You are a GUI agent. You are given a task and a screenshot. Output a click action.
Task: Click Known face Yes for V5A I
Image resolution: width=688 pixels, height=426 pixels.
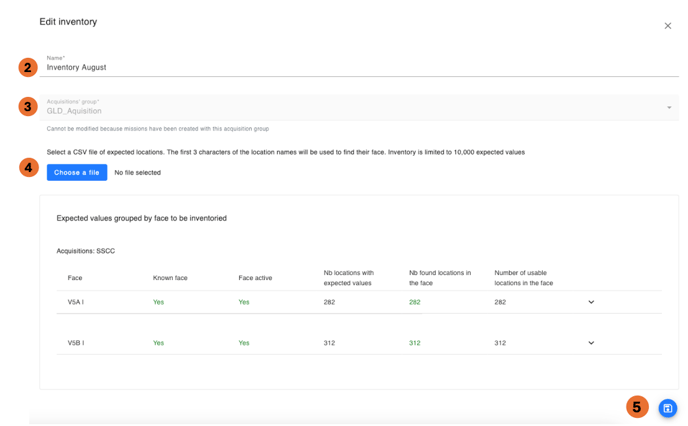(158, 302)
